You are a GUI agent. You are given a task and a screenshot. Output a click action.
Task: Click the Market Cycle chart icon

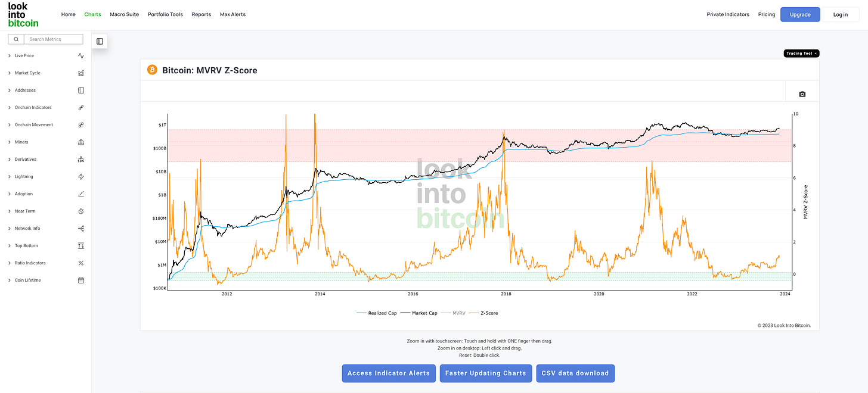[81, 73]
